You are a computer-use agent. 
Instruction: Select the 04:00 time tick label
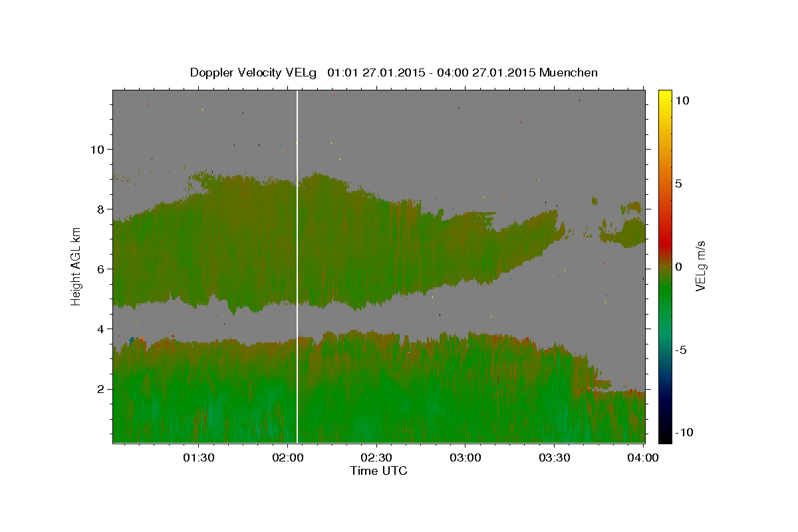(x=644, y=458)
